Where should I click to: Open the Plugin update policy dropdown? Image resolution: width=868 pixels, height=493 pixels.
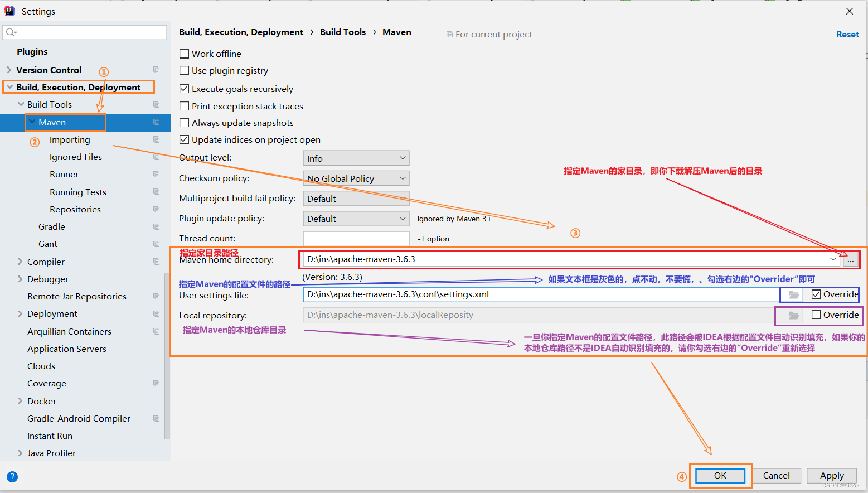pos(356,219)
